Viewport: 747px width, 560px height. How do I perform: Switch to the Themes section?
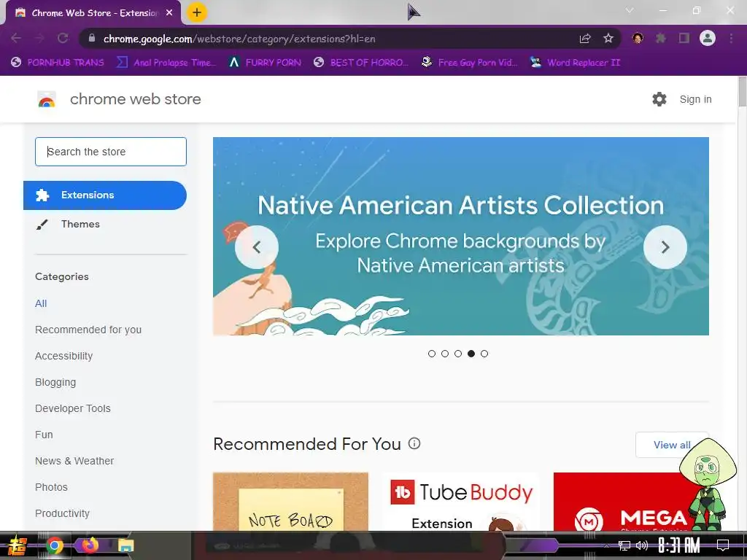[x=80, y=225]
